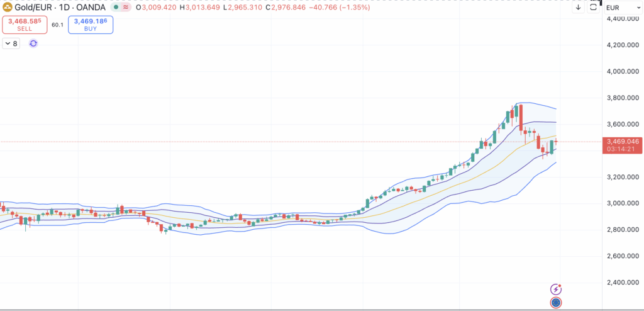The width and height of the screenshot is (644, 311).
Task: Click the 2,600.000 price axis label
Action: (623, 256)
